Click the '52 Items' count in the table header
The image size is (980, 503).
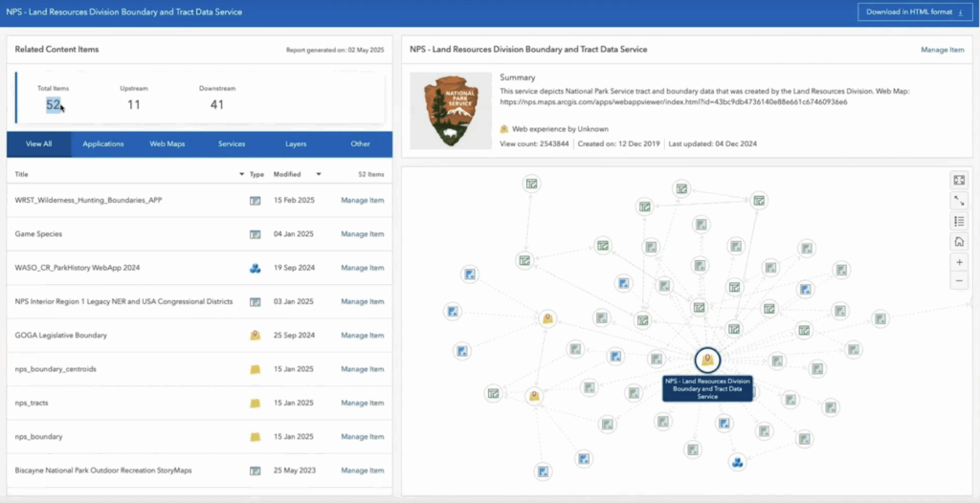pyautogui.click(x=372, y=174)
